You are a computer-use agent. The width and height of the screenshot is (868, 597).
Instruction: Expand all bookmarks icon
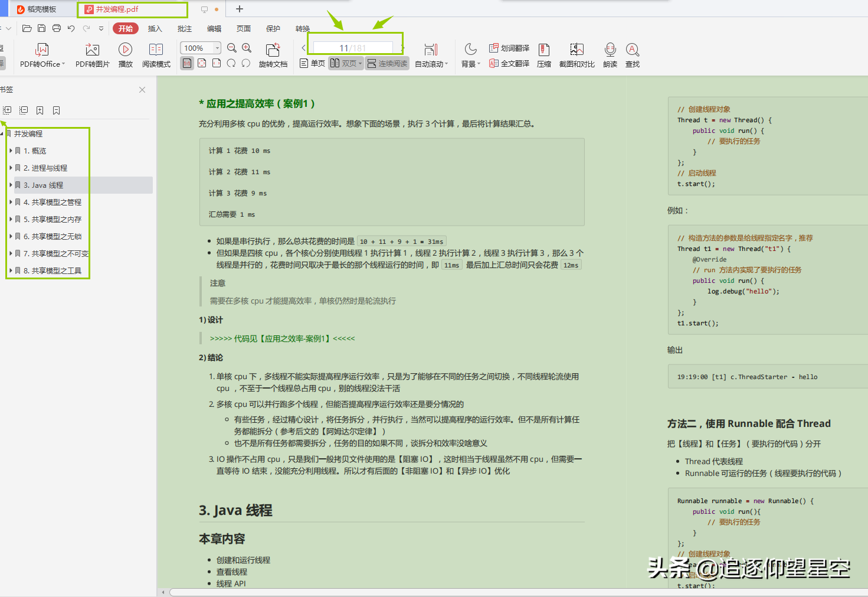(7, 110)
